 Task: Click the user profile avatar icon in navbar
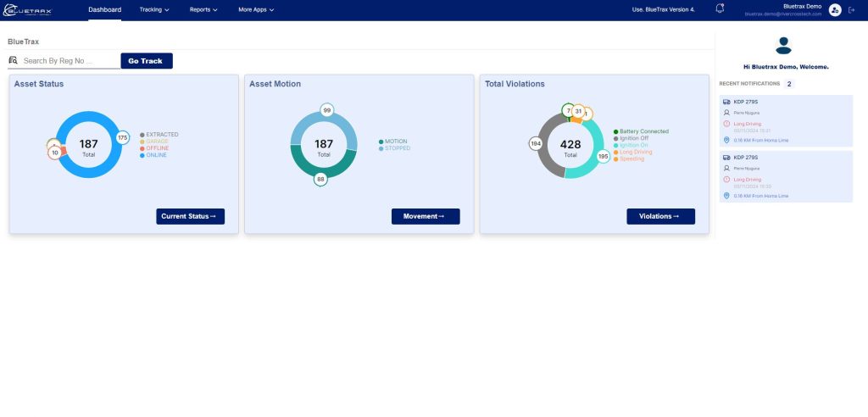pyautogui.click(x=835, y=10)
